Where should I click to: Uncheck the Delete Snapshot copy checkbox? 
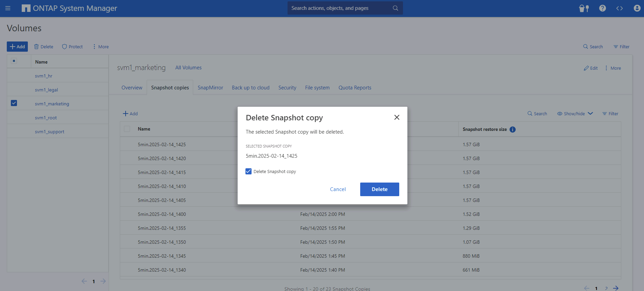(x=249, y=171)
